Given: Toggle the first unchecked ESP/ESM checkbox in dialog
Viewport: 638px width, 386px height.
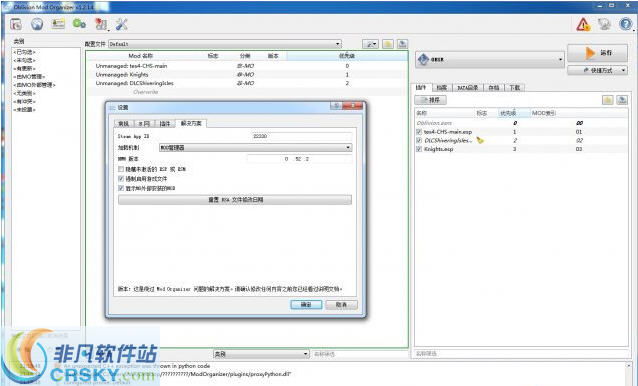Looking at the screenshot, I should pos(121,169).
